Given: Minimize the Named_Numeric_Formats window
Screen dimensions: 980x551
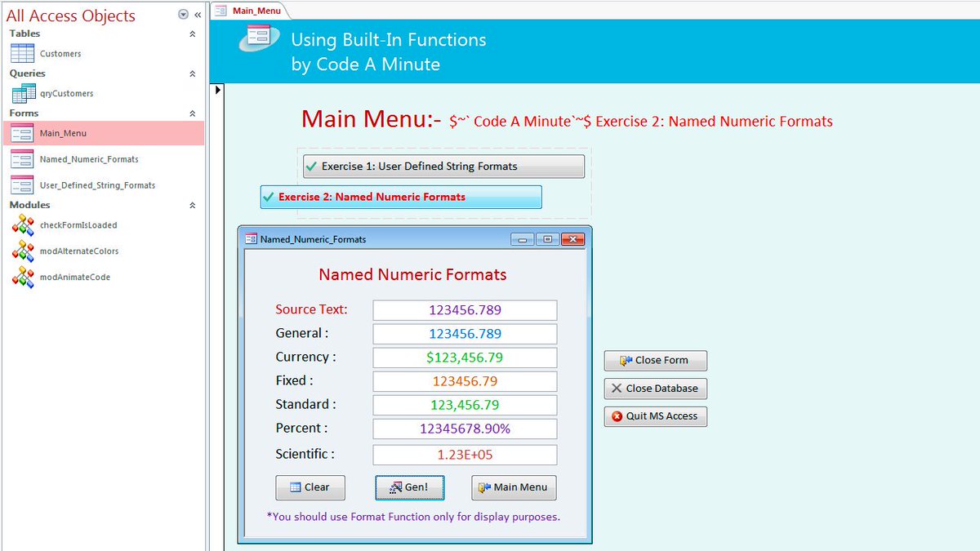Looking at the screenshot, I should click(x=523, y=239).
